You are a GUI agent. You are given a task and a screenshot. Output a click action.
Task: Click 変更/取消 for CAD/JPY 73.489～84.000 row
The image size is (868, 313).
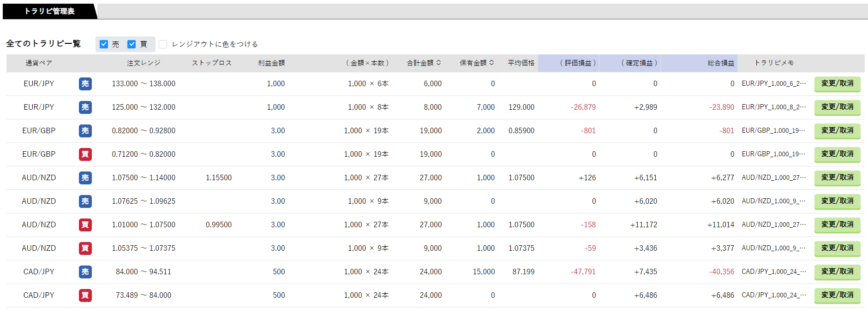837,295
